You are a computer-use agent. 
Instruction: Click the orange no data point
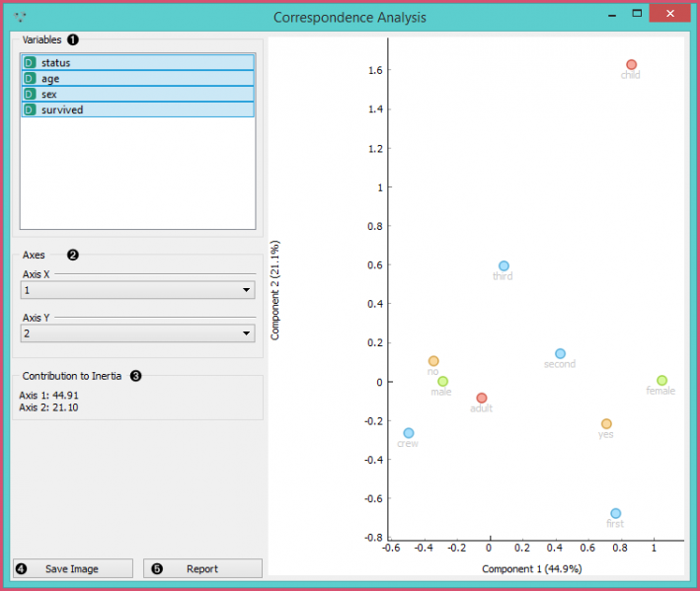click(x=433, y=361)
